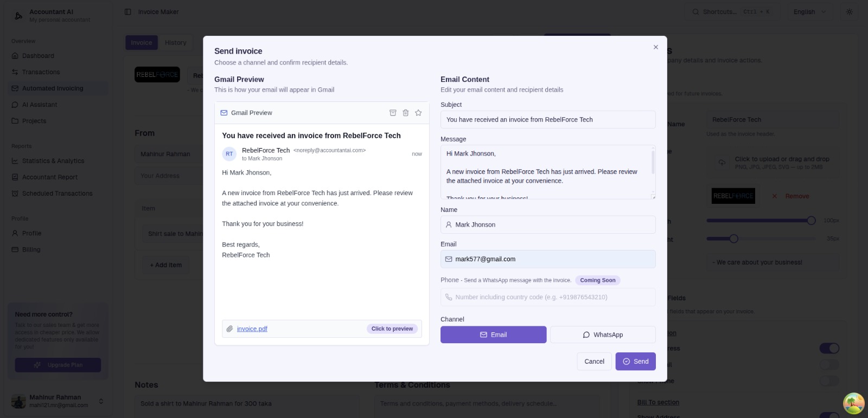Edit the recipient Name field
Screen dimensions: 868x418
point(548,224)
